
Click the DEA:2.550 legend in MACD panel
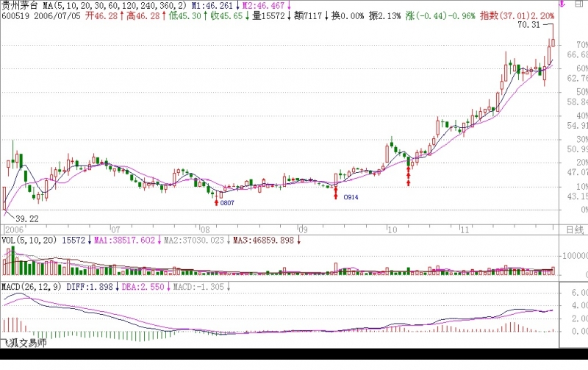click(143, 286)
